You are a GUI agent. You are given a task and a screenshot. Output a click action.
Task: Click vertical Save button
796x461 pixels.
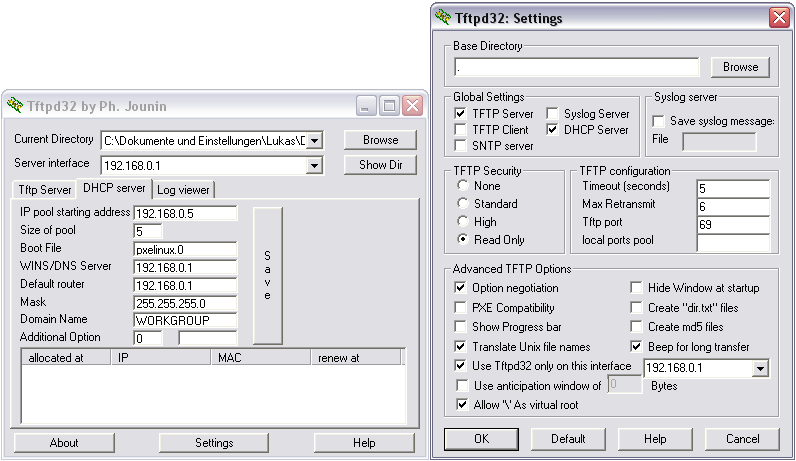click(268, 276)
